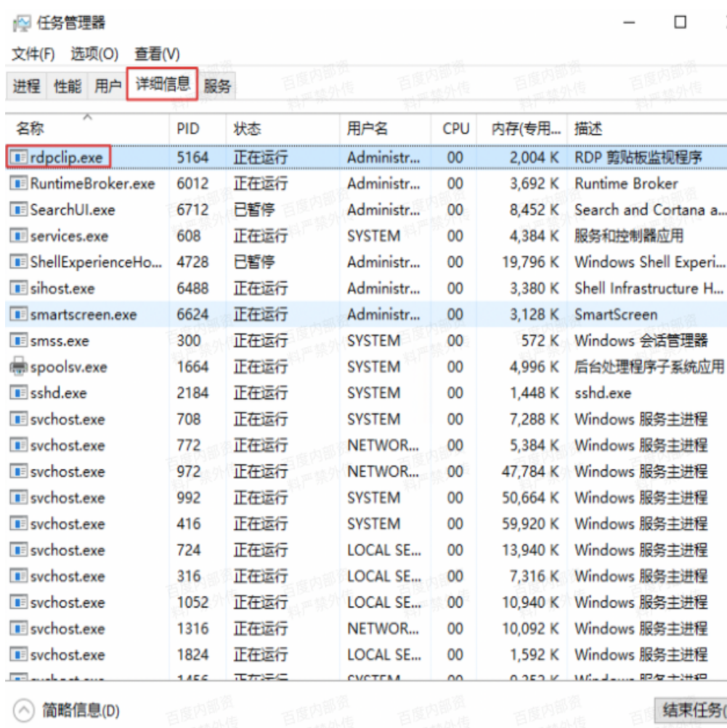The width and height of the screenshot is (727, 728).
Task: Click the spoolsv.exe printer icon
Action: [x=18, y=367]
